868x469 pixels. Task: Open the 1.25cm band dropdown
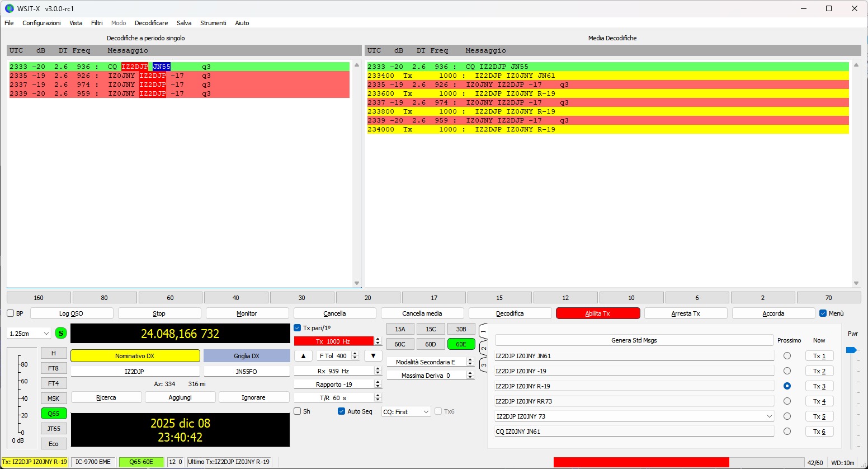28,333
